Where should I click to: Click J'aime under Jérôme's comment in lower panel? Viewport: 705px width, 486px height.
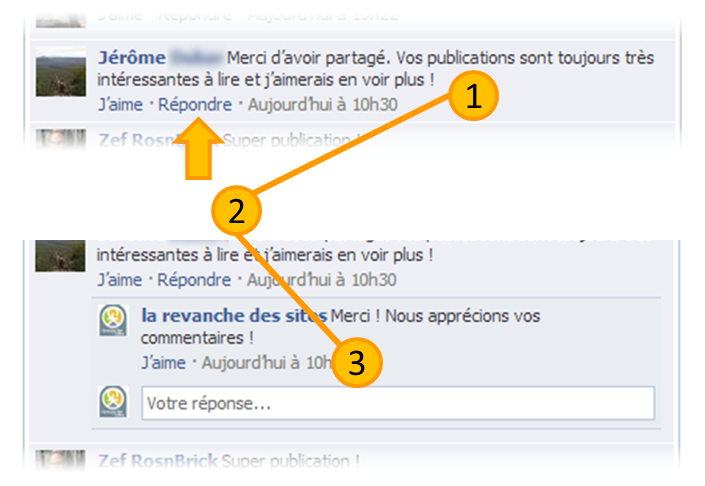tap(120, 280)
